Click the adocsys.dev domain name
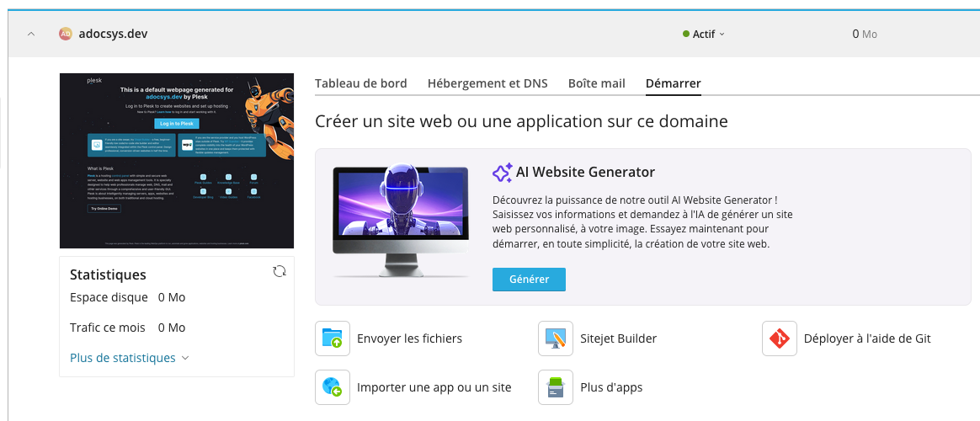This screenshot has height=421, width=980. (x=114, y=34)
